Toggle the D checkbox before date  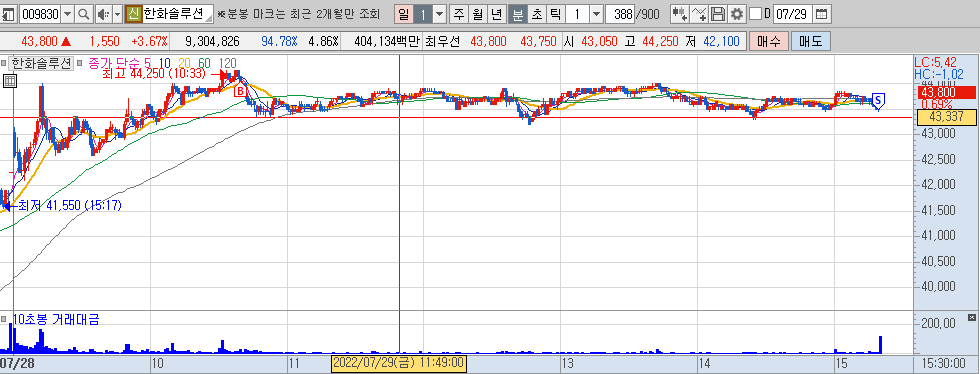pyautogui.click(x=755, y=14)
